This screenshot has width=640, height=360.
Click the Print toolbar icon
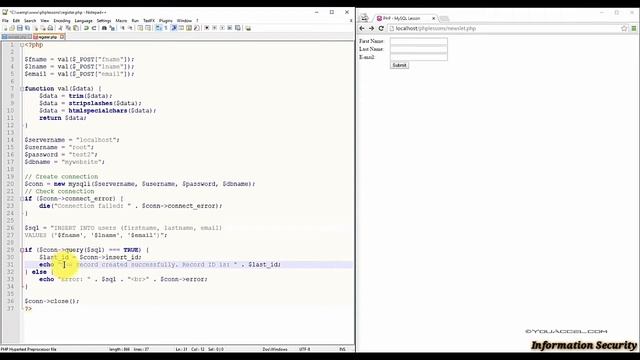50,28
